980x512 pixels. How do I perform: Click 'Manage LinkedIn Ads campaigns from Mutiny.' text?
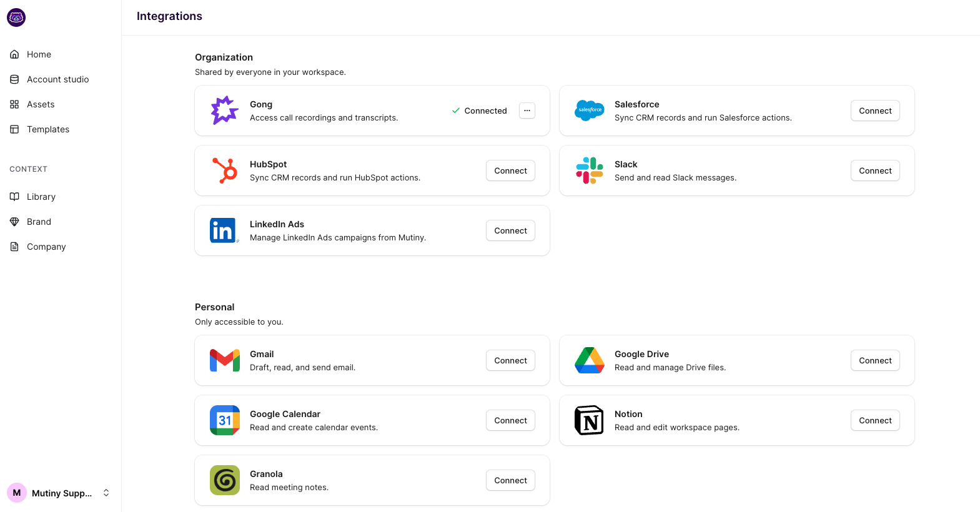pyautogui.click(x=338, y=238)
